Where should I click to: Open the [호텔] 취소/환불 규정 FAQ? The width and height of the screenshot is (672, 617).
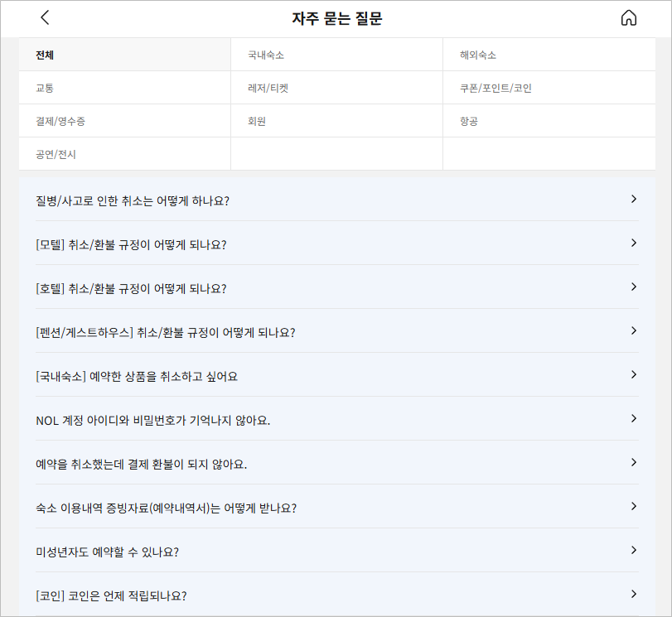point(336,287)
